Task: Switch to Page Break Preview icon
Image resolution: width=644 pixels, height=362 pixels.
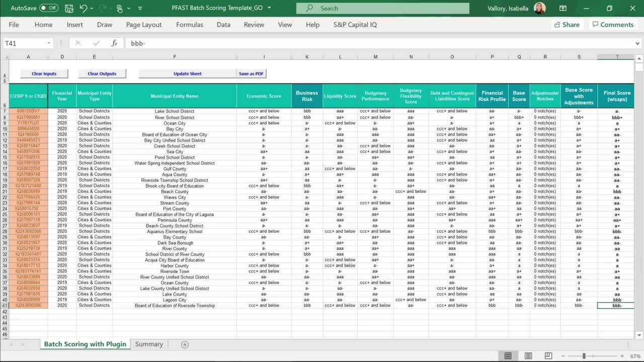Action: tap(548, 356)
